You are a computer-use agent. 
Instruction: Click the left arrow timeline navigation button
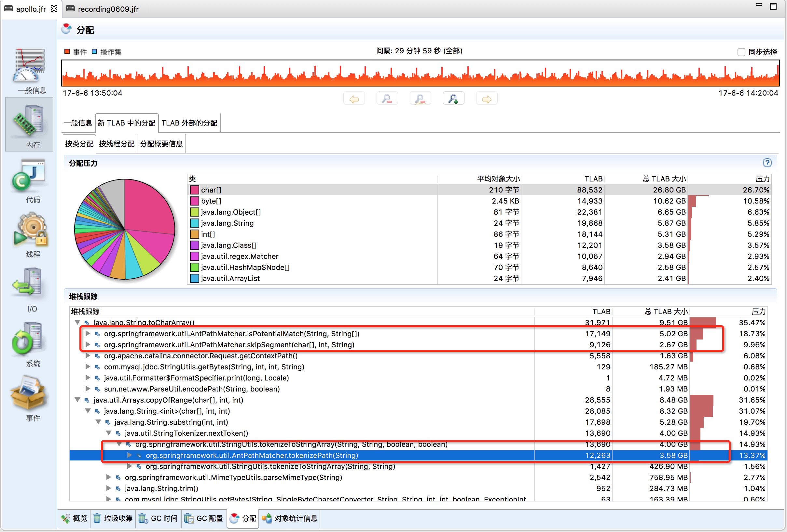[354, 99]
